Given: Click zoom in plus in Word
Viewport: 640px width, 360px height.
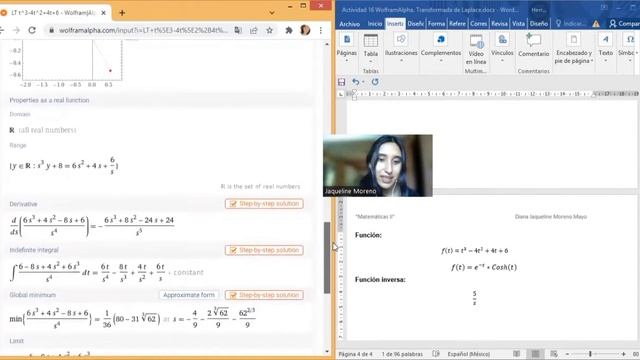Looking at the screenshot, I should click(623, 354).
